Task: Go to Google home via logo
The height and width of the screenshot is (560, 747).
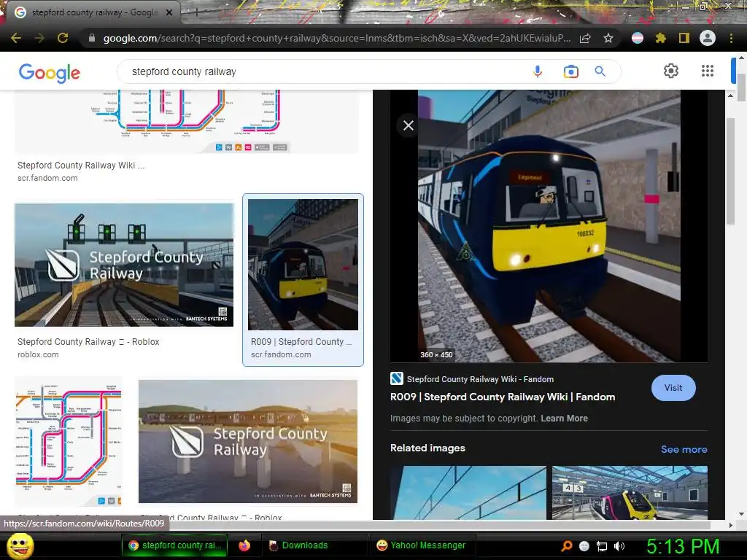Action: (x=49, y=72)
